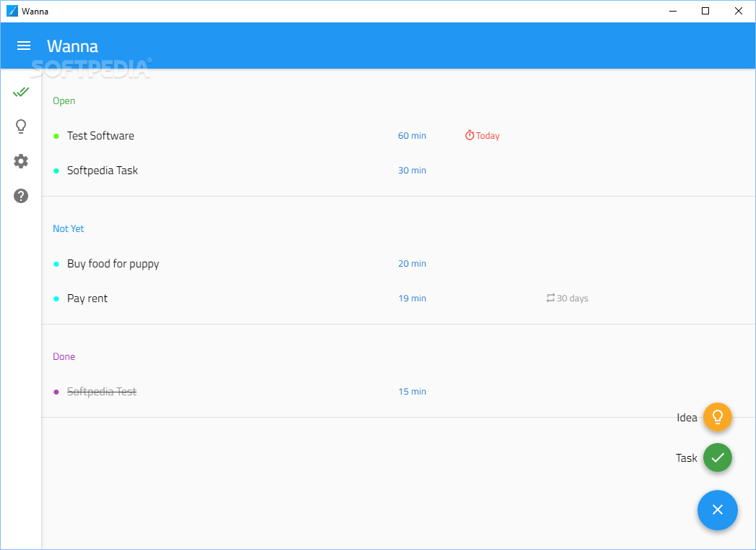Click status dot of Test Software
This screenshot has width=756, height=550.
(x=56, y=136)
